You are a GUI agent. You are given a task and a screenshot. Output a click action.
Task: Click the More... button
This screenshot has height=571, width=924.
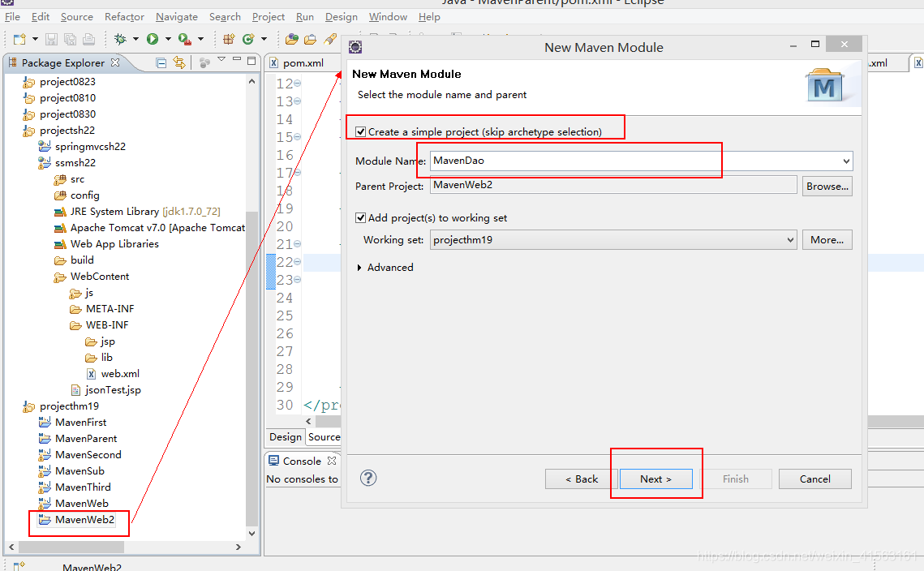click(x=827, y=240)
